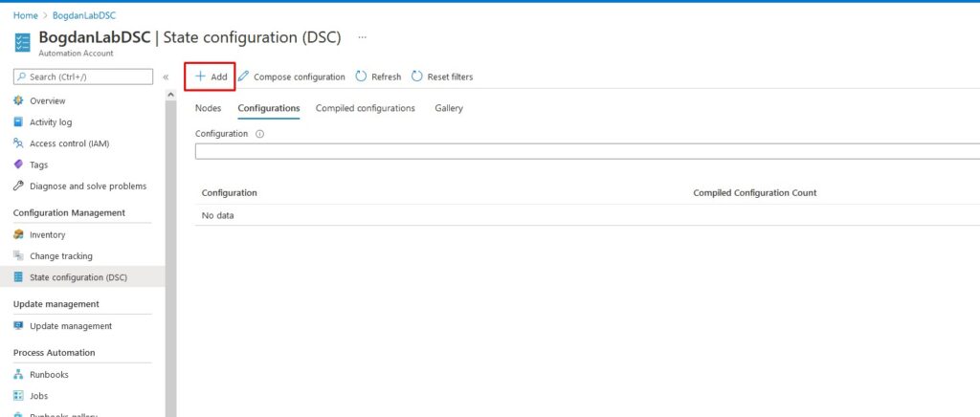Click the Jobs grid icon

[x=18, y=396]
